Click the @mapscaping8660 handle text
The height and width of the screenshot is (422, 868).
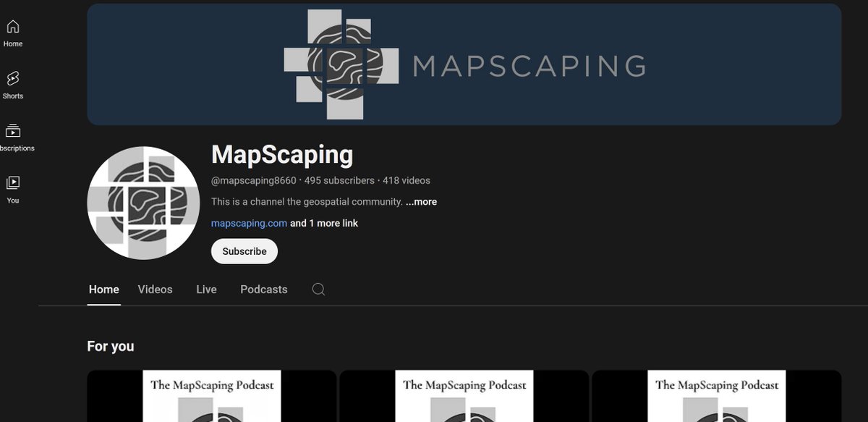pyautogui.click(x=254, y=181)
